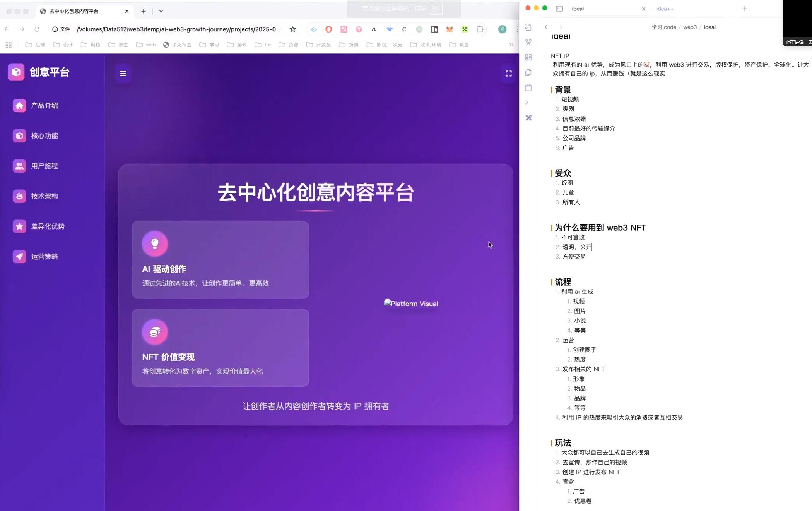
Task: Open the browser tab search dropdown arrow
Action: (161, 11)
